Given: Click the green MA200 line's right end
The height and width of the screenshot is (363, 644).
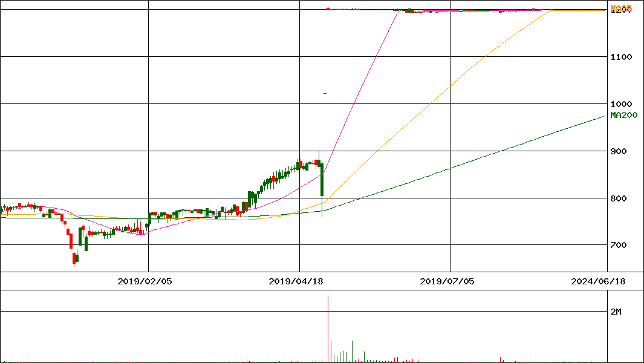Looking at the screenshot, I should click(602, 117).
